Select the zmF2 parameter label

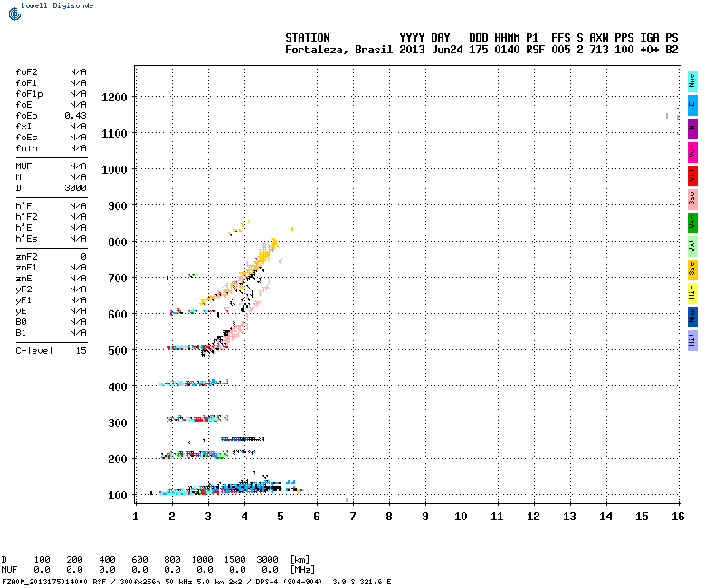(x=27, y=257)
